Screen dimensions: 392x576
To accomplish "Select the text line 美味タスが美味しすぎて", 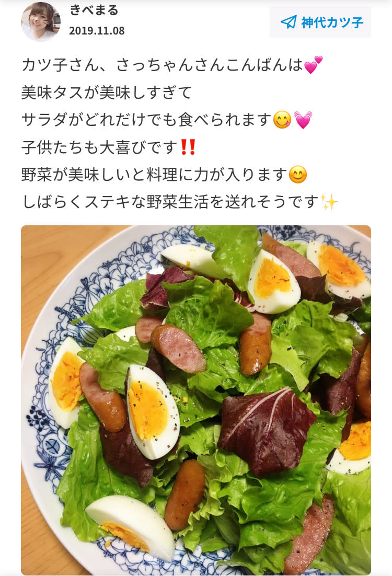I will coord(107,92).
